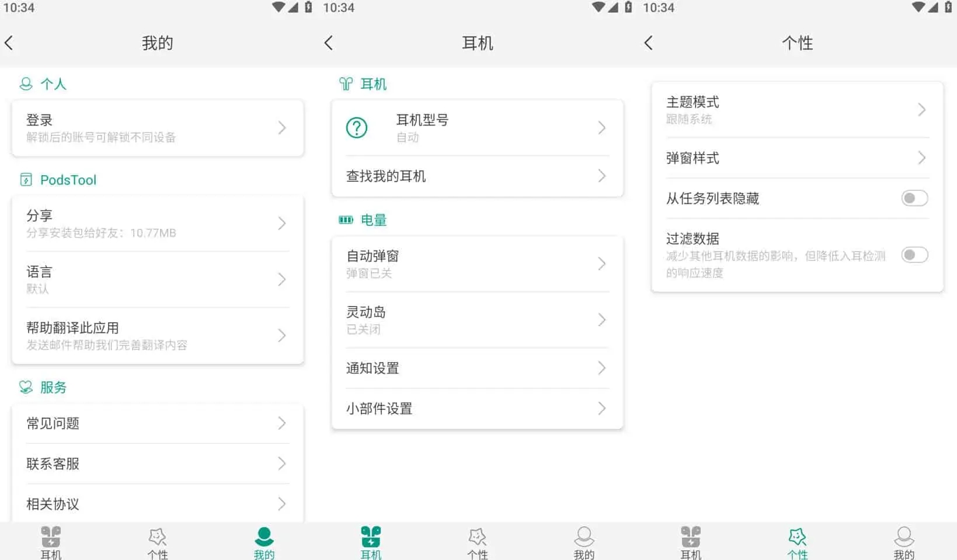The image size is (957, 560).
Task: Click the question mark icon beside 耳机型号
Action: [x=357, y=128]
